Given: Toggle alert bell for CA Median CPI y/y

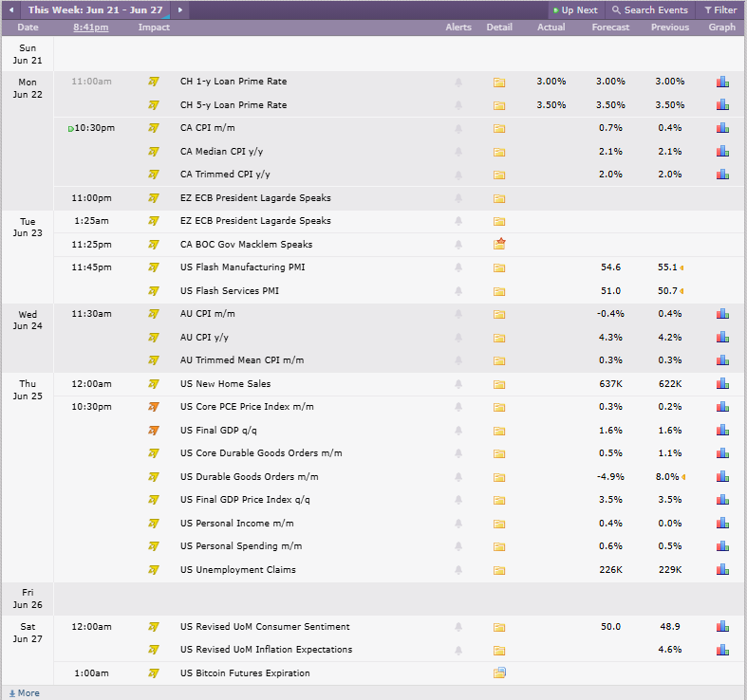Looking at the screenshot, I should pos(458,152).
